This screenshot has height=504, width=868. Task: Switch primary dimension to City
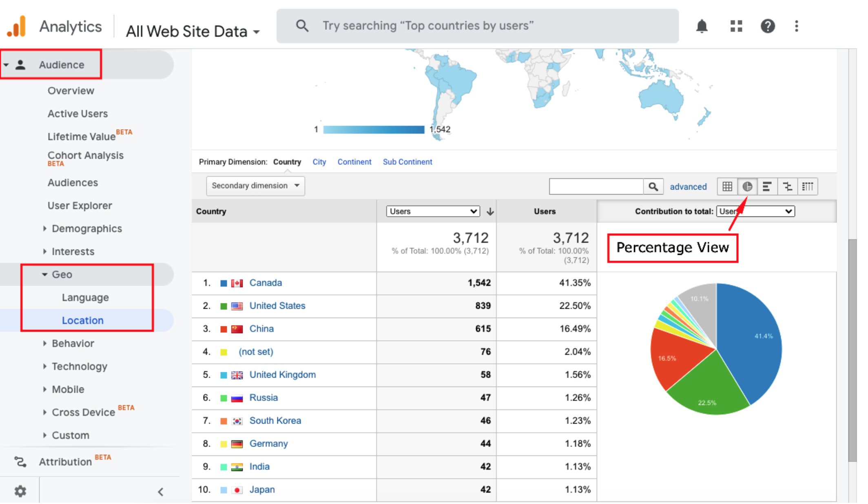click(319, 162)
